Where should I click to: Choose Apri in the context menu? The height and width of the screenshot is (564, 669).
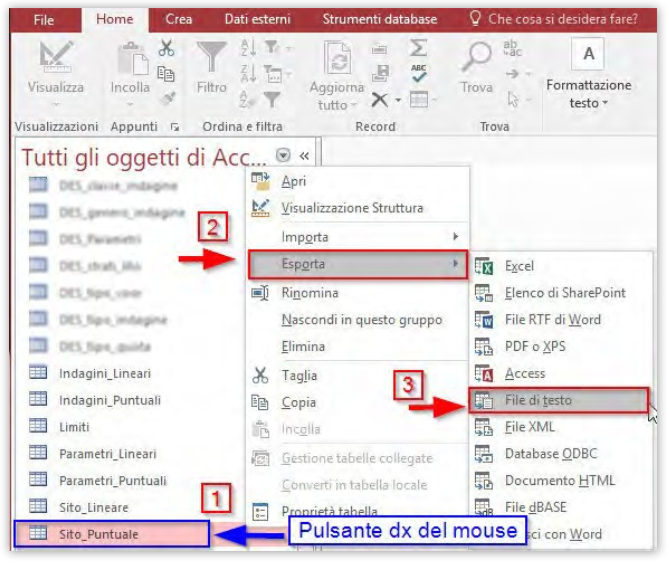(x=358, y=181)
